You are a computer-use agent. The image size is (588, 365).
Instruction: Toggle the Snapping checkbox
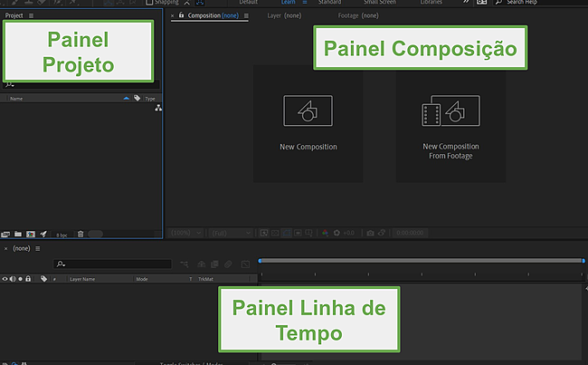click(149, 2)
